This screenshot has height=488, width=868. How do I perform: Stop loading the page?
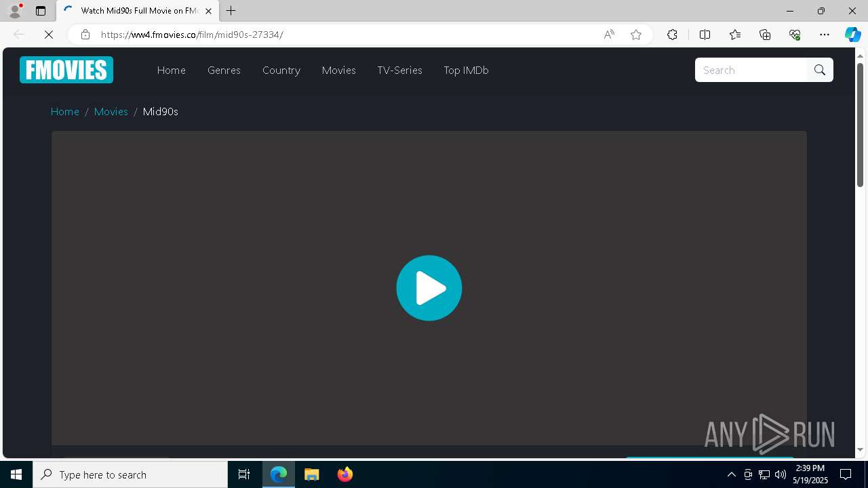pyautogui.click(x=49, y=35)
